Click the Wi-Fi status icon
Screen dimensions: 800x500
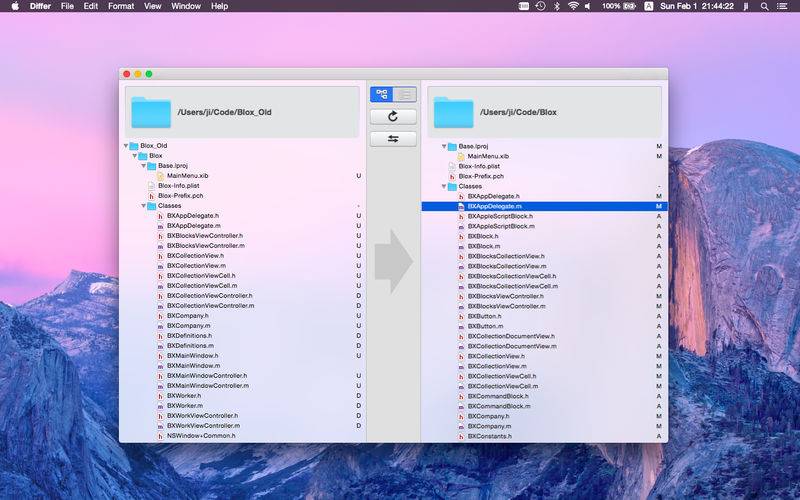tap(573, 6)
